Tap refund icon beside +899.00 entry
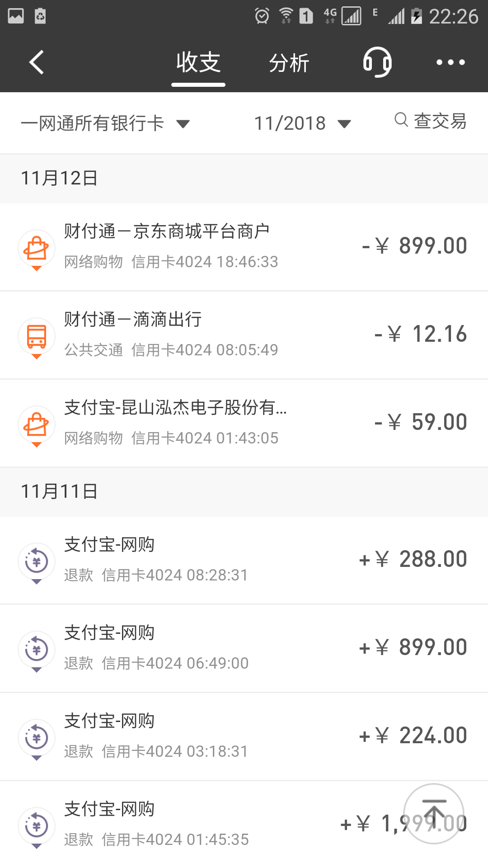Screen dimensions: 488x868 37,650
